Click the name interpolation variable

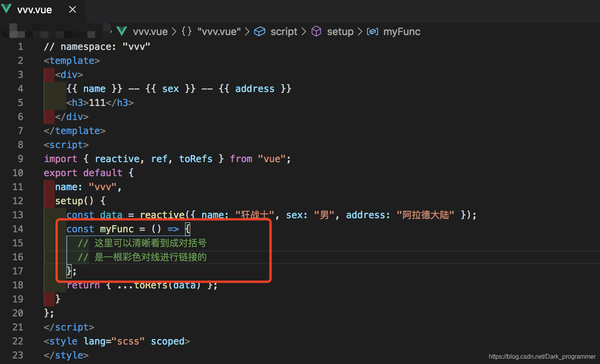[94, 89]
